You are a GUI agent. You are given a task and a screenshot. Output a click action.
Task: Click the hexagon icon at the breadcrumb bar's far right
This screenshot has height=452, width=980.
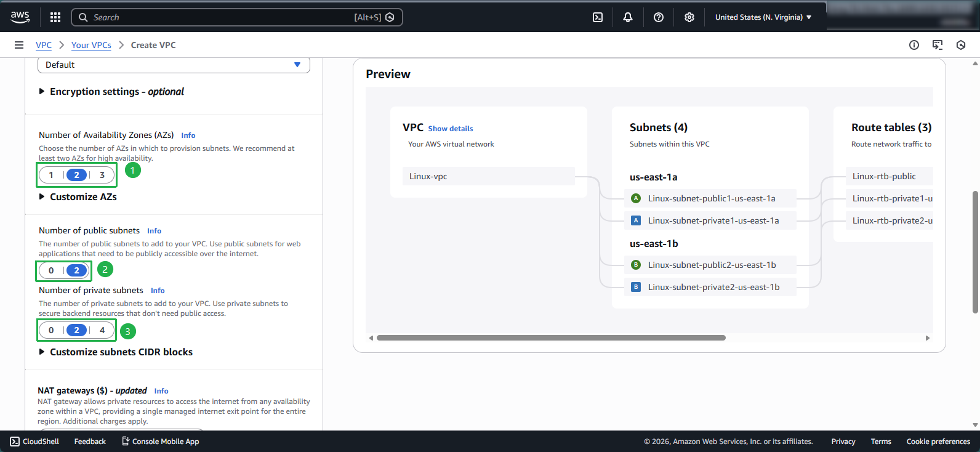click(x=961, y=45)
